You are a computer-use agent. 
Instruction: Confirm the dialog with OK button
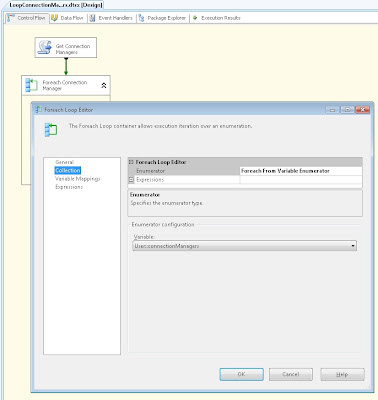(x=242, y=374)
